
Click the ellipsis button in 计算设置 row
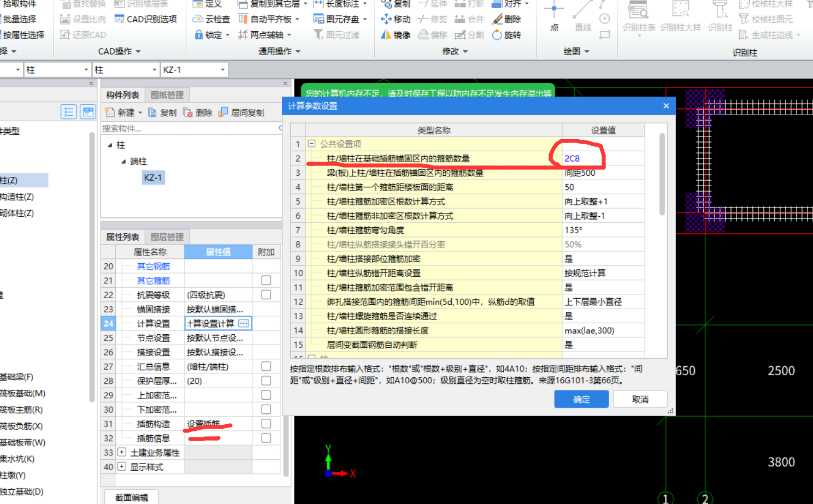pos(244,323)
